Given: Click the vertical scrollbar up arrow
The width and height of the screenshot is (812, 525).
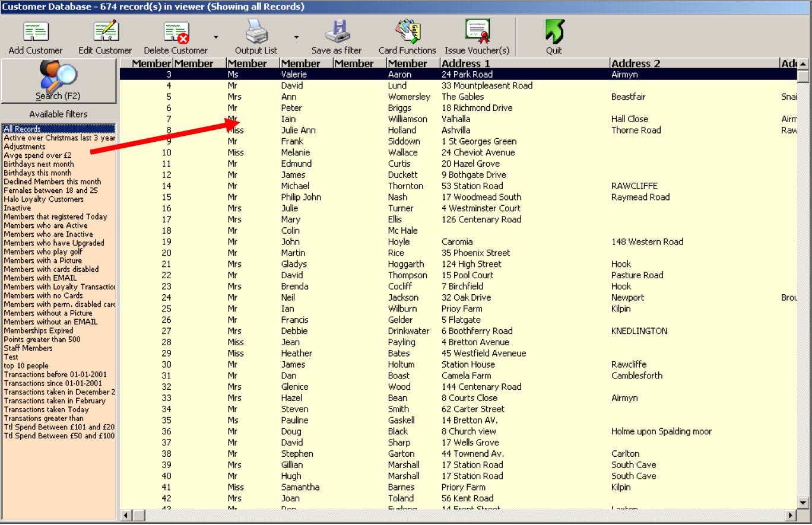Looking at the screenshot, I should coord(803,63).
